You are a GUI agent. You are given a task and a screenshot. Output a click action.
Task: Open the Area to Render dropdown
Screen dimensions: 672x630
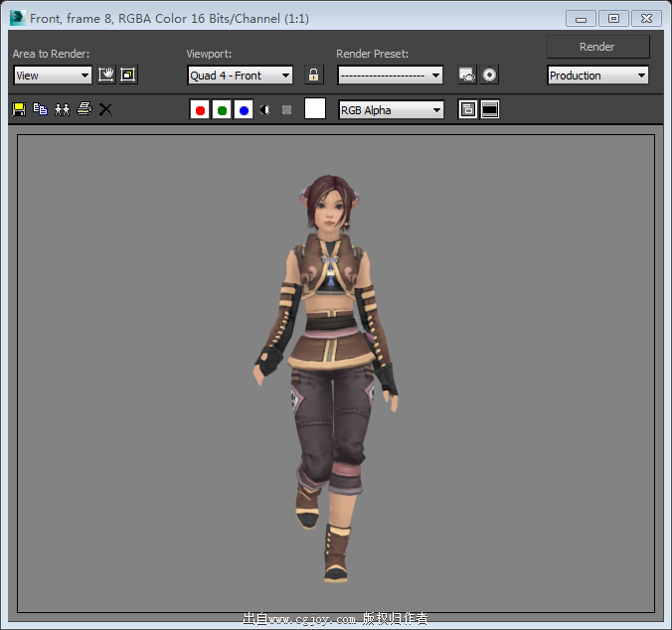click(53, 76)
